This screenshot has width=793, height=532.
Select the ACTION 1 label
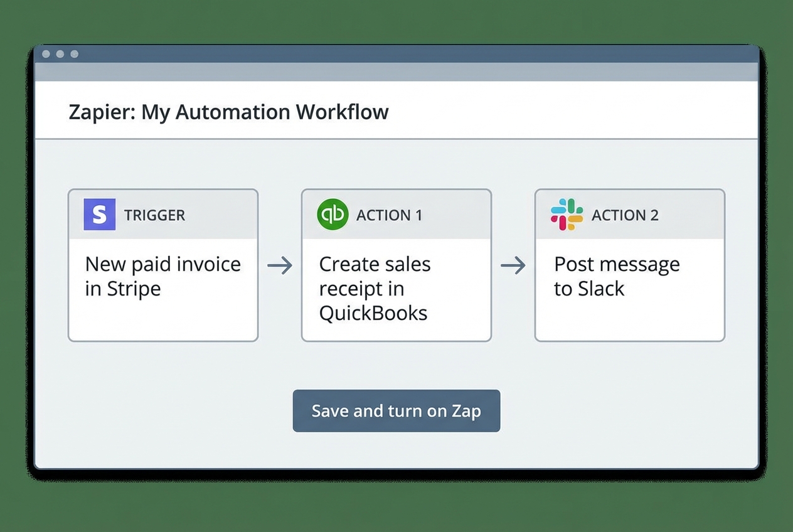(x=390, y=215)
